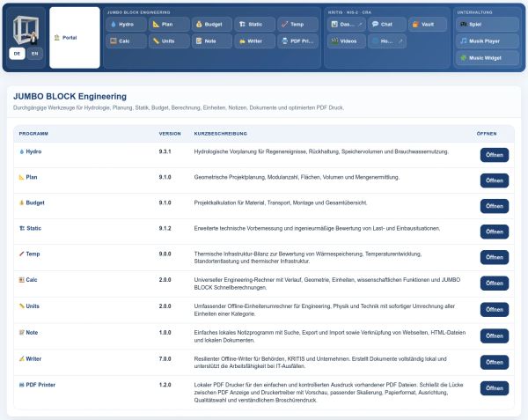This screenshot has height=420, width=528.
Task: Click the KURZBESCHREIBUNG column header
Action: pos(220,134)
